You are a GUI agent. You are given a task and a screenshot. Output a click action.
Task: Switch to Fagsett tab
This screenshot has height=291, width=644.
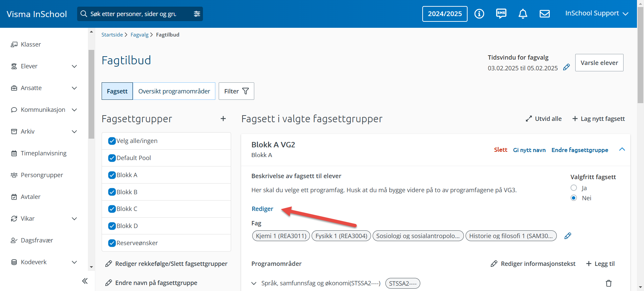pyautogui.click(x=117, y=91)
